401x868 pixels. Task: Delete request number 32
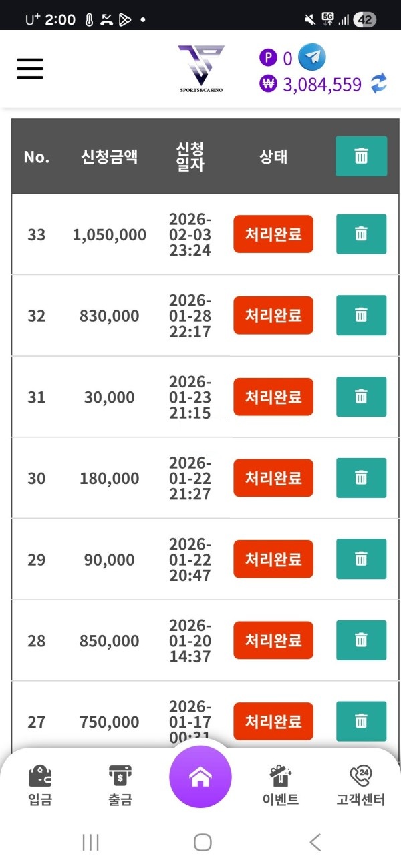[x=361, y=315]
